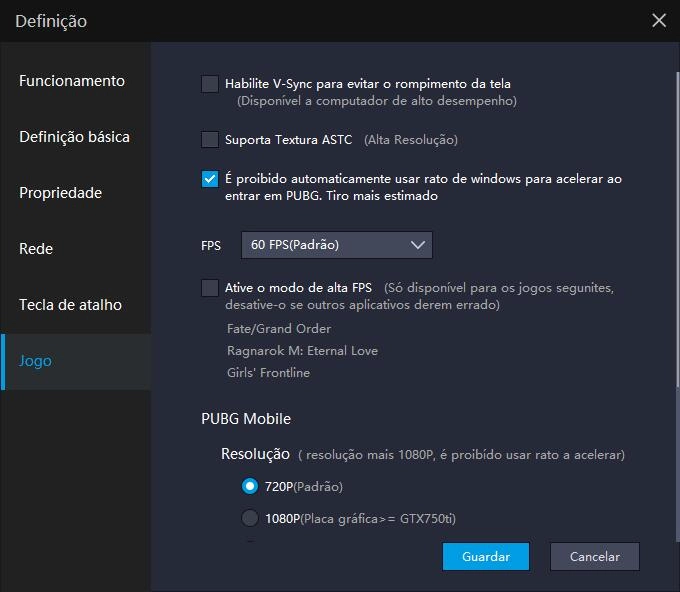Image resolution: width=680 pixels, height=592 pixels.
Task: Open the Funcionamento settings section
Action: tap(72, 81)
